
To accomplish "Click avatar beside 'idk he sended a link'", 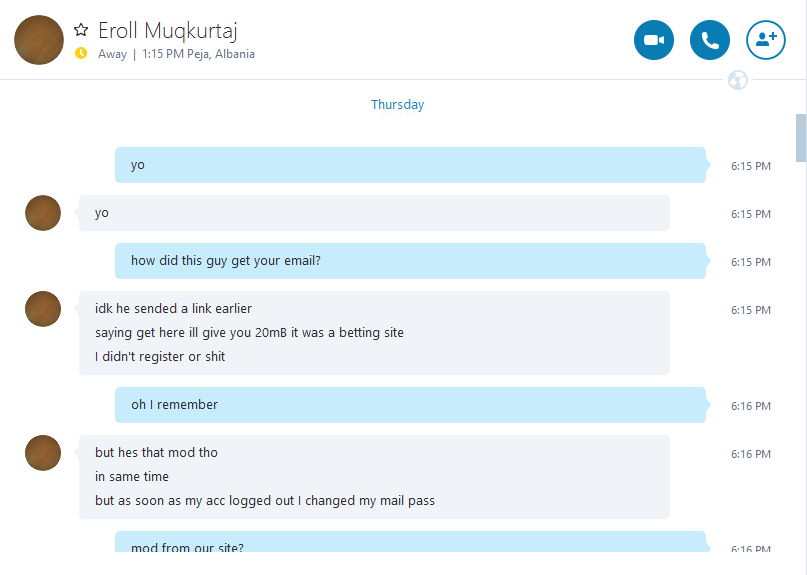I will point(43,309).
